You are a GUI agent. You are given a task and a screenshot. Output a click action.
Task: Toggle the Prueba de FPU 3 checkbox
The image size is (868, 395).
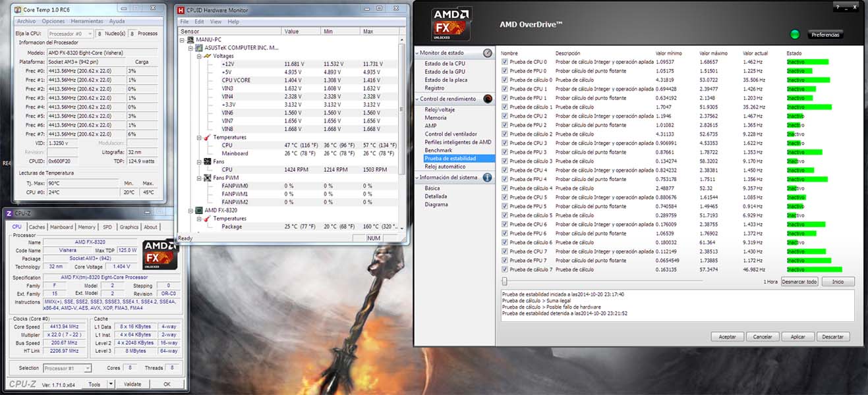tap(505, 152)
